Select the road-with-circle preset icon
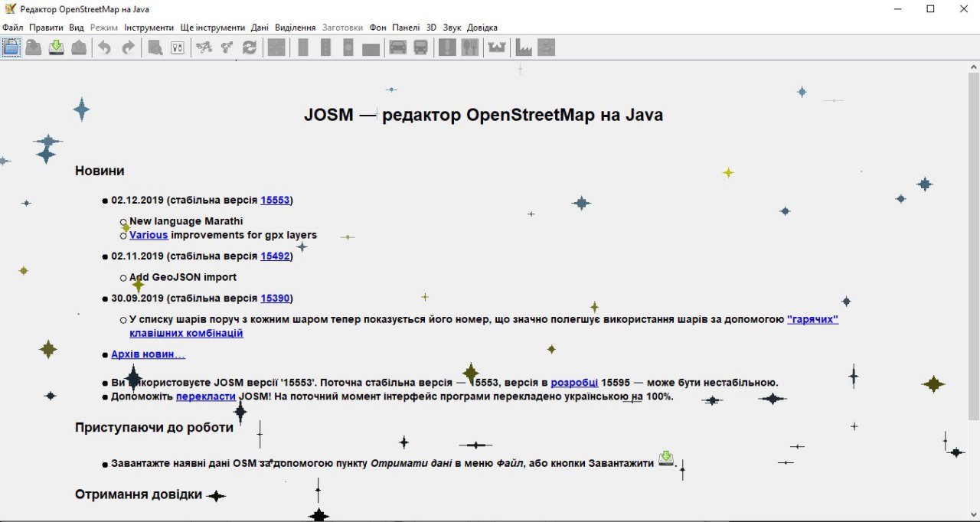This screenshot has width=980, height=522. coord(348,47)
